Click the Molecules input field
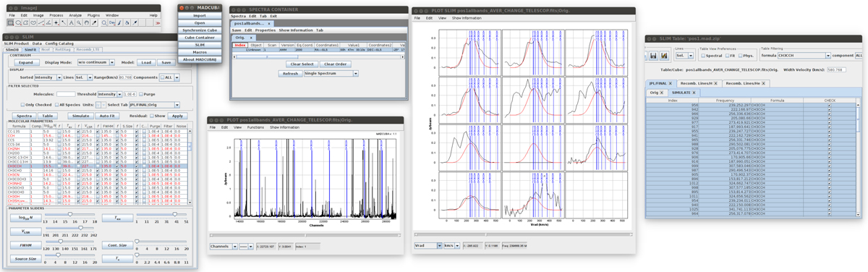Image resolution: width=868 pixels, height=272 pixels. [x=66, y=94]
